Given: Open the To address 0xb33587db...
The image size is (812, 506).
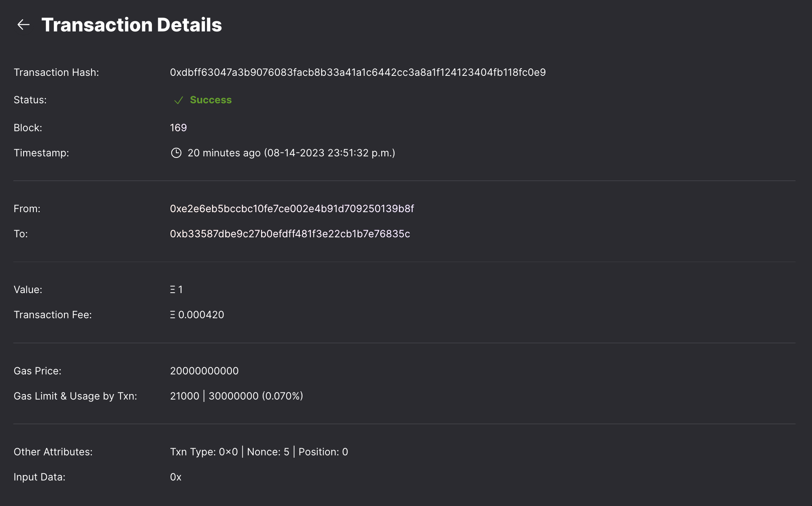Looking at the screenshot, I should 290,234.
